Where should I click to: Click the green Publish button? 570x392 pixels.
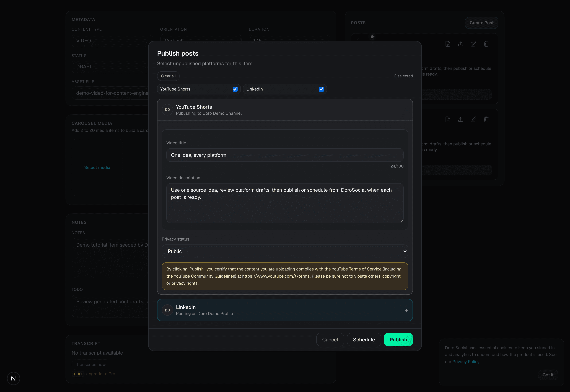[398, 340]
